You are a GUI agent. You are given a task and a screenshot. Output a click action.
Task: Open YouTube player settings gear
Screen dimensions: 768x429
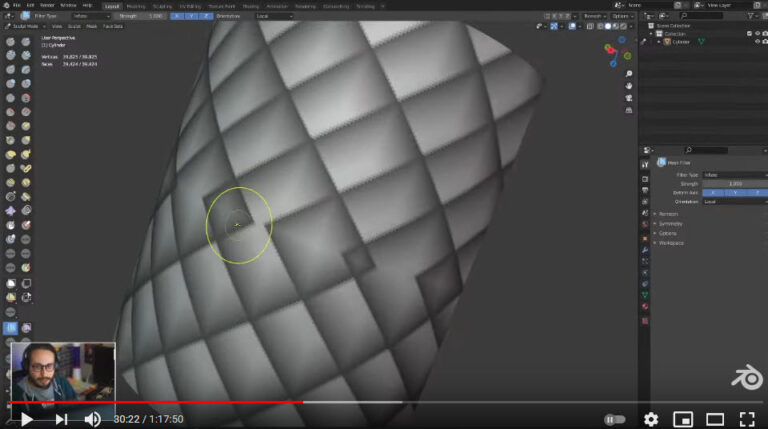pyautogui.click(x=651, y=419)
